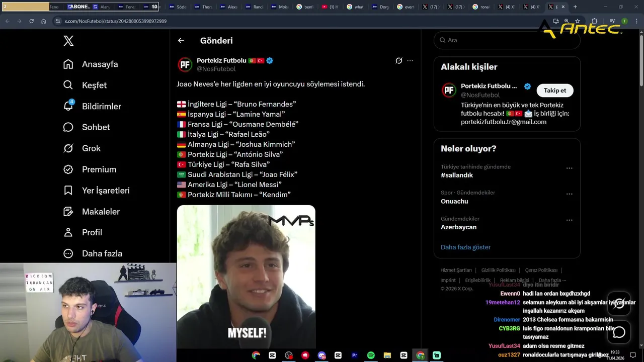Viewport: 644px width, 362px height.
Task: Open Portekiz Futbolu in Alakalı kişiler
Action: [x=489, y=86]
